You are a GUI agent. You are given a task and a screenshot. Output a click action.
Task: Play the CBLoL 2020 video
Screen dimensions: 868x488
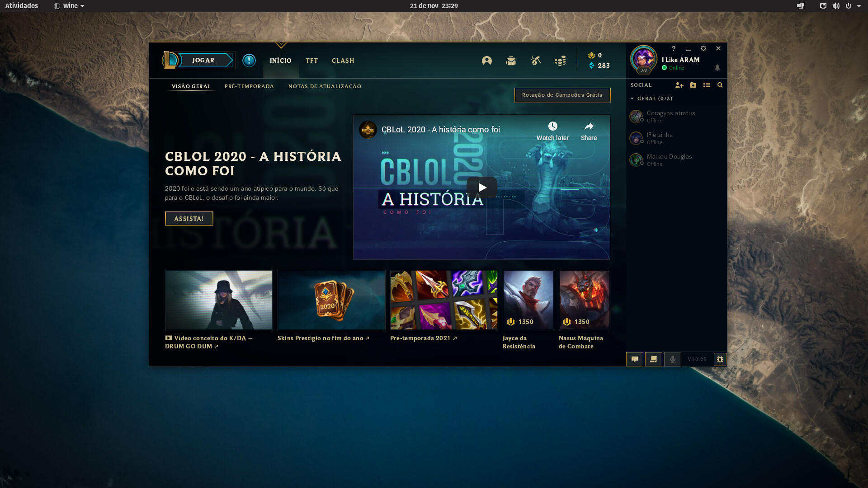(482, 187)
